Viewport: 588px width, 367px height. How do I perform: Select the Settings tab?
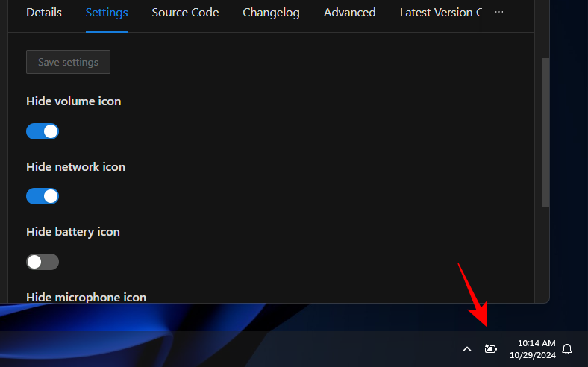(x=107, y=13)
